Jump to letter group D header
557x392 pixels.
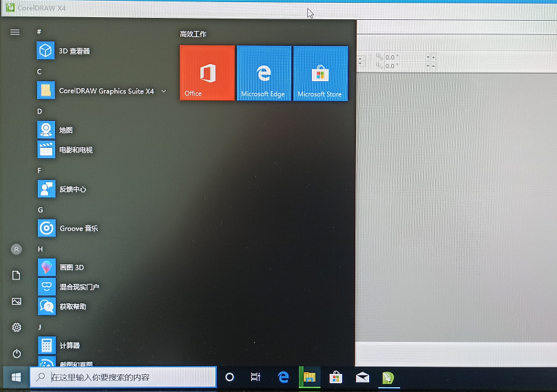click(x=39, y=111)
